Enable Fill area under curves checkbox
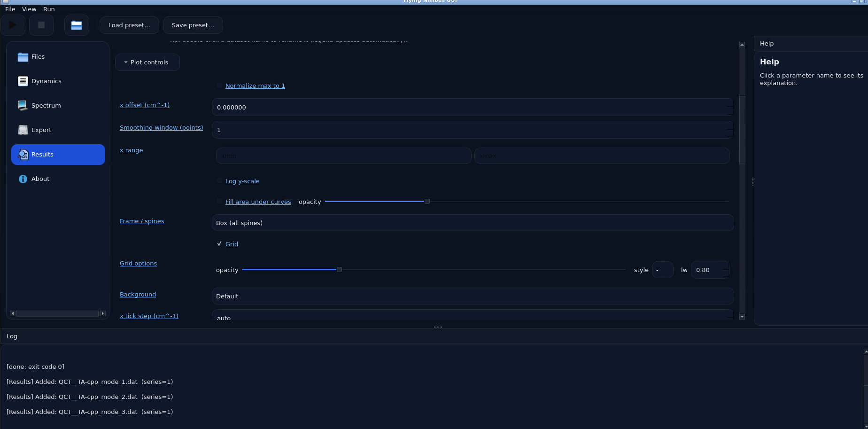Screen dimensions: 868x429 click(219, 202)
